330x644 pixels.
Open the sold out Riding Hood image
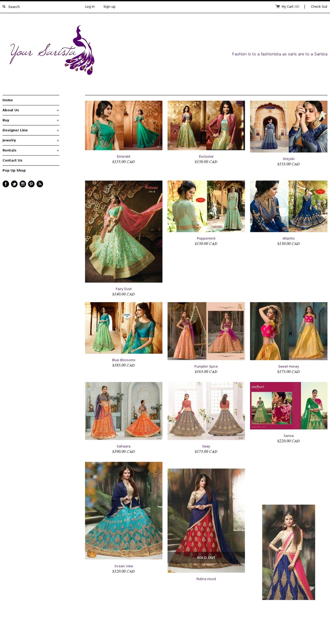pyautogui.click(x=206, y=520)
